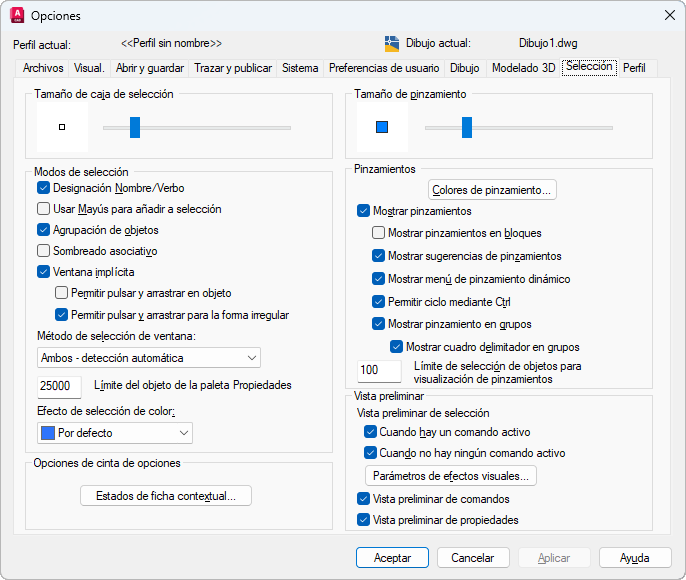Click the Colores de pinzamiento button

[492, 189]
